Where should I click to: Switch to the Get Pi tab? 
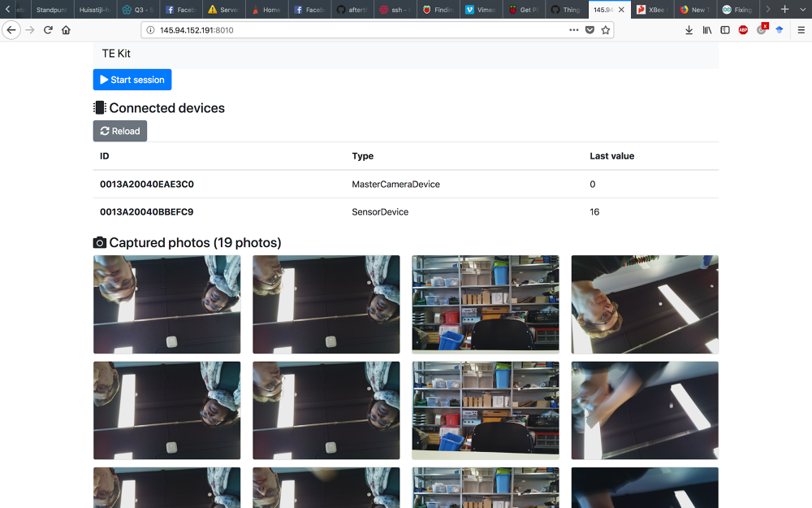click(525, 9)
